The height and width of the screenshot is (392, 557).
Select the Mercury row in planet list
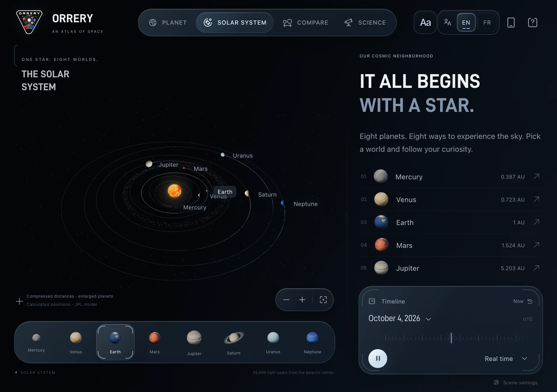[x=450, y=177]
